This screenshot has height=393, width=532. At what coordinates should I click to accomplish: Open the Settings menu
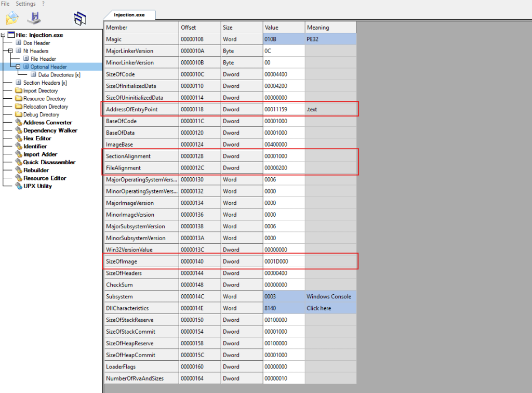(x=25, y=4)
